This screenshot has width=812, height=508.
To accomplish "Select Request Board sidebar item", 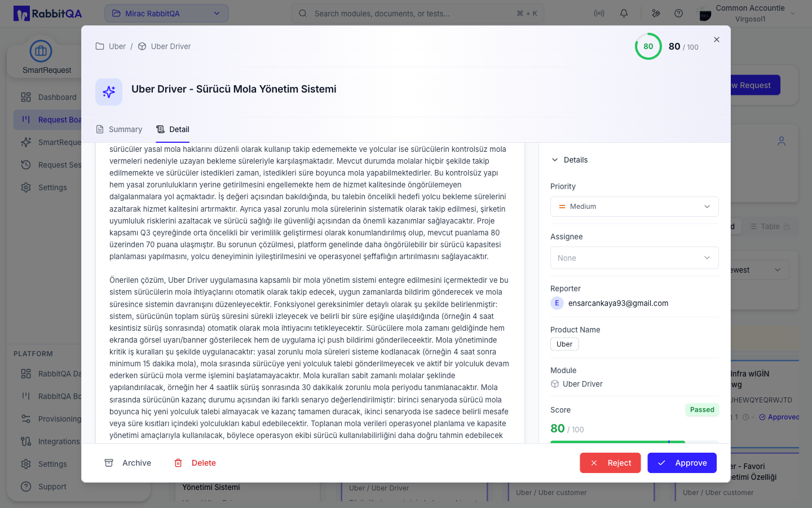I will 48,120.
